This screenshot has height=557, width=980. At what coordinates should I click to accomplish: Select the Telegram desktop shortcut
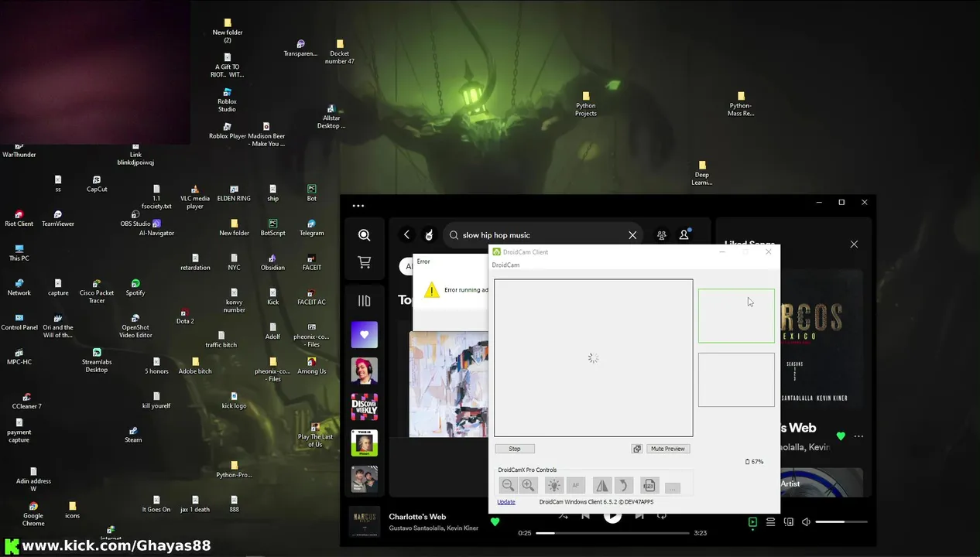311,226
